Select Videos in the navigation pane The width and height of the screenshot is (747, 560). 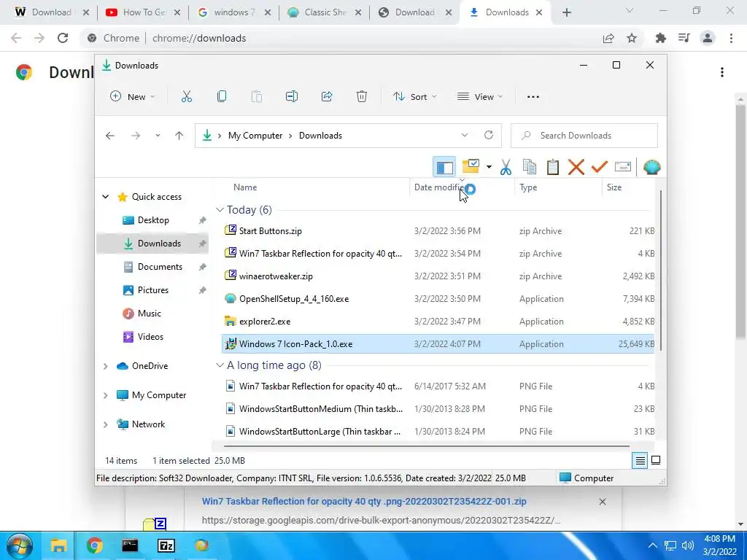click(150, 337)
